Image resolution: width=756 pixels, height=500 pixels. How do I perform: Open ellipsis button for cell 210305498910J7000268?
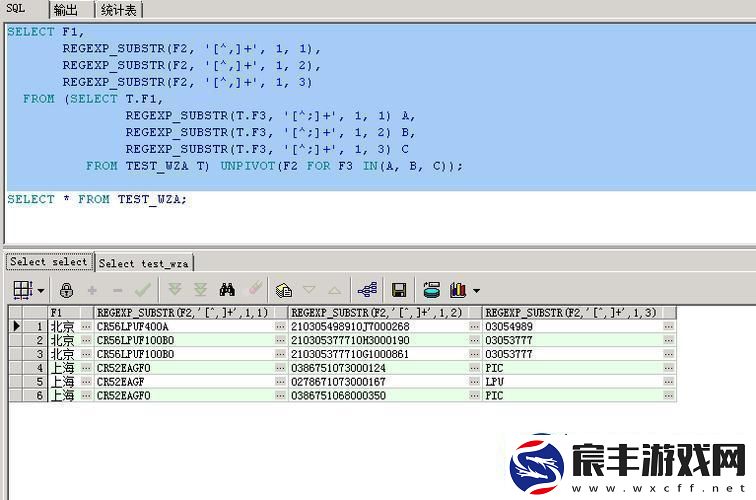[474, 326]
